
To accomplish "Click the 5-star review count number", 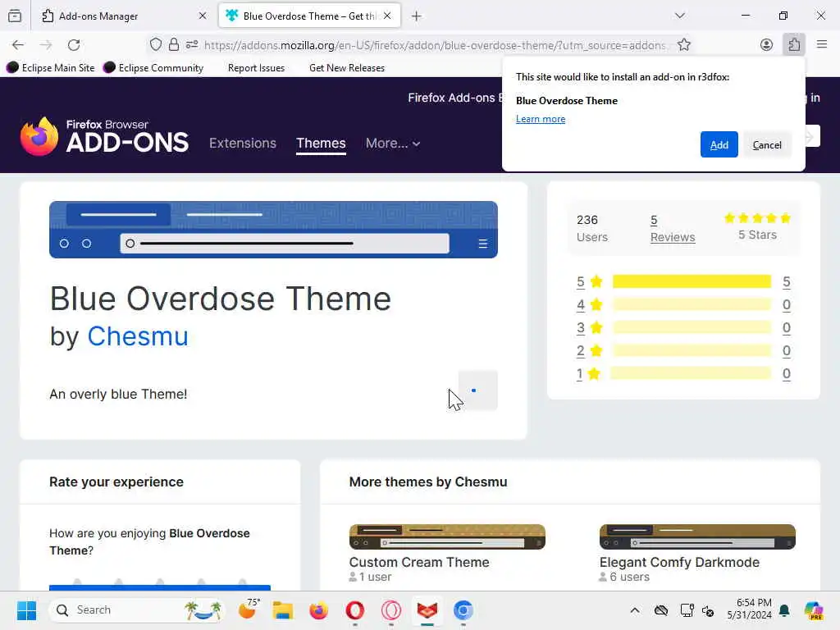I will pos(787,282).
